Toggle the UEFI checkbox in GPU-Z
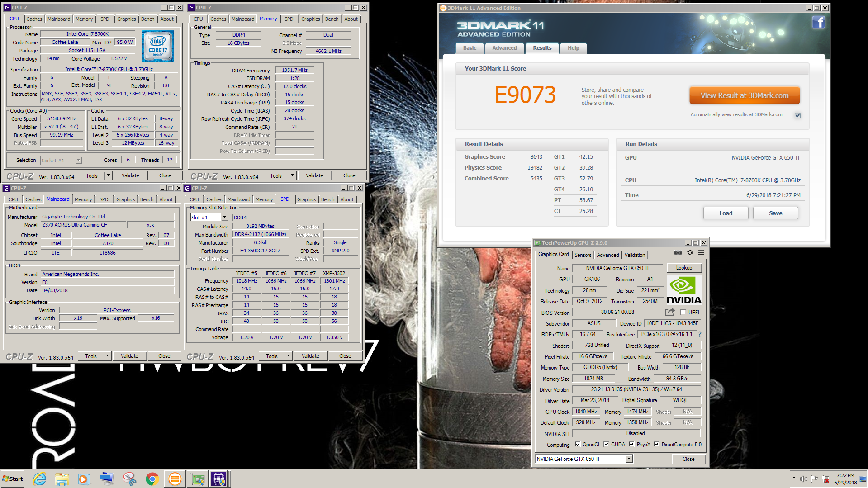Screen dimensions: 868x488 (683, 312)
